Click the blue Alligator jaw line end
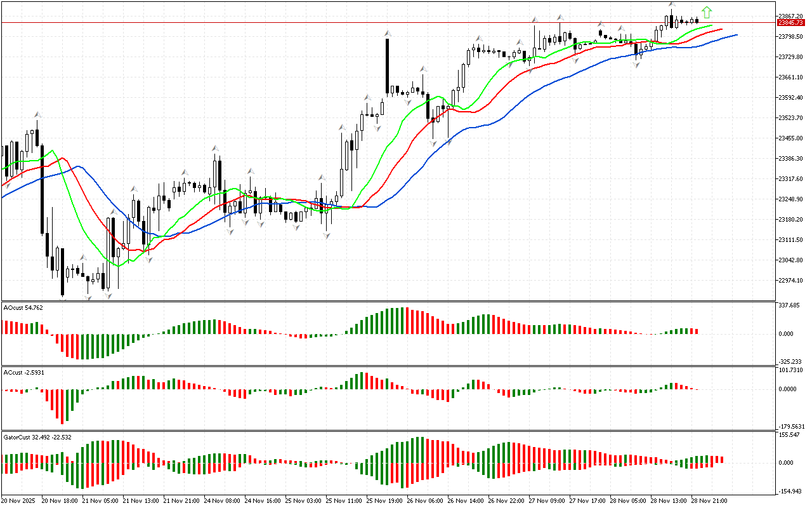The height and width of the screenshot is (508, 812). point(736,35)
